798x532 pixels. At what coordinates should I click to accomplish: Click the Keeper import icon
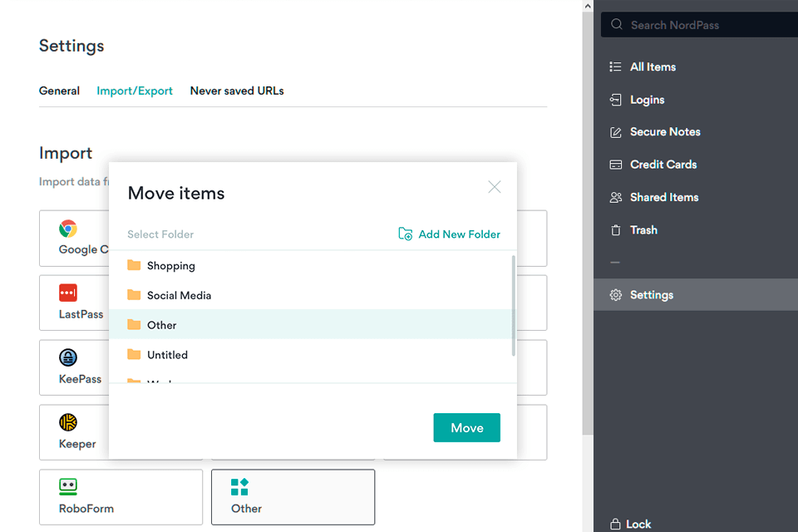click(x=68, y=422)
